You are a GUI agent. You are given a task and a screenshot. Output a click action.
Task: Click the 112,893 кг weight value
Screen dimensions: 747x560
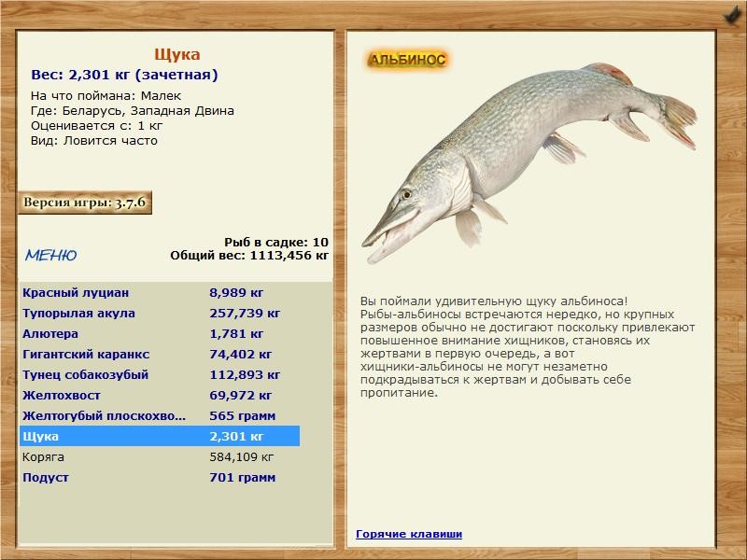click(245, 375)
